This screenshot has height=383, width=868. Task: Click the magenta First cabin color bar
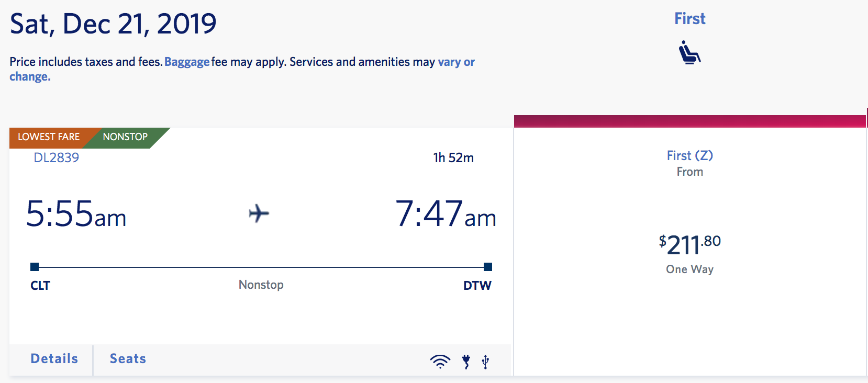(689, 121)
